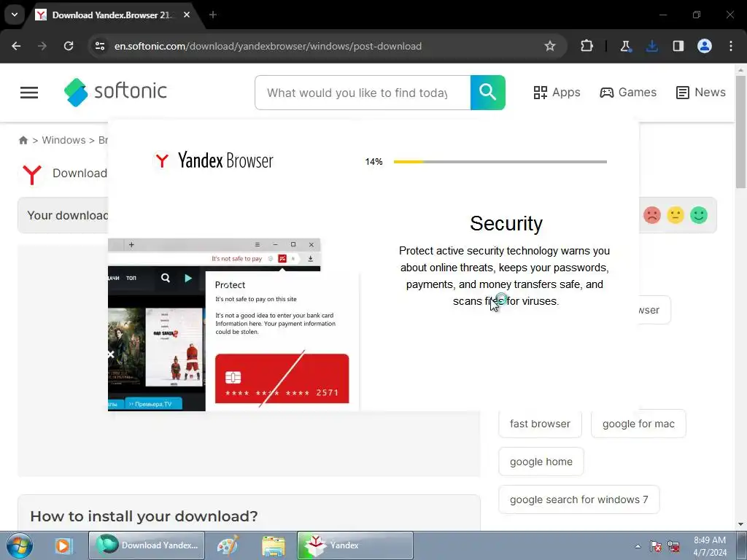Click the scrollbar down arrow
Image resolution: width=747 pixels, height=560 pixels.
[x=741, y=524]
